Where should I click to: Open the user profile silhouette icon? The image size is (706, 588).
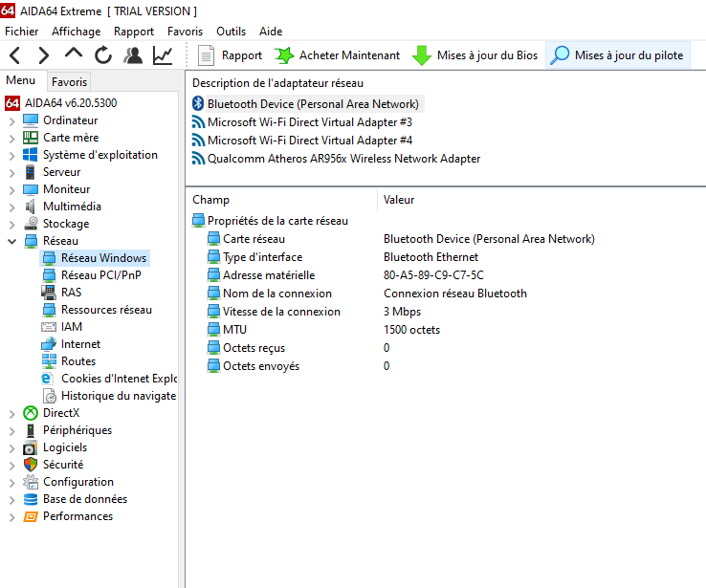tap(133, 55)
